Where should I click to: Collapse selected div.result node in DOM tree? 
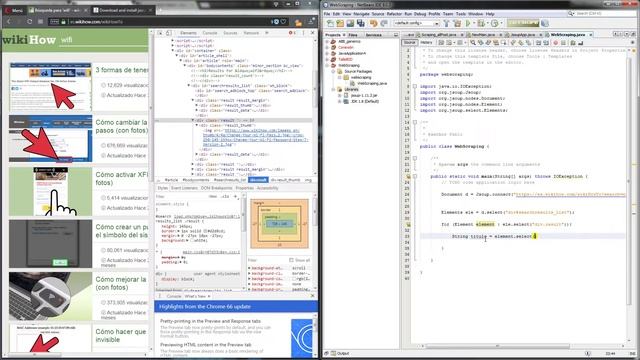point(193,120)
